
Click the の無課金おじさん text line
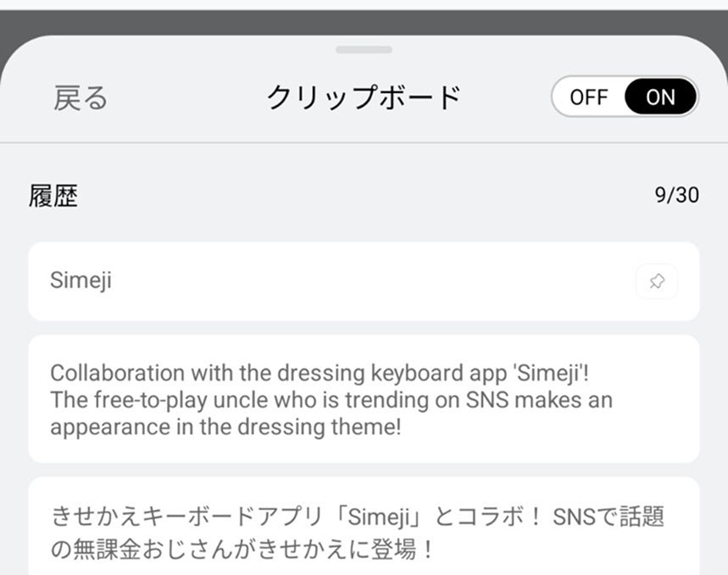coord(242,550)
